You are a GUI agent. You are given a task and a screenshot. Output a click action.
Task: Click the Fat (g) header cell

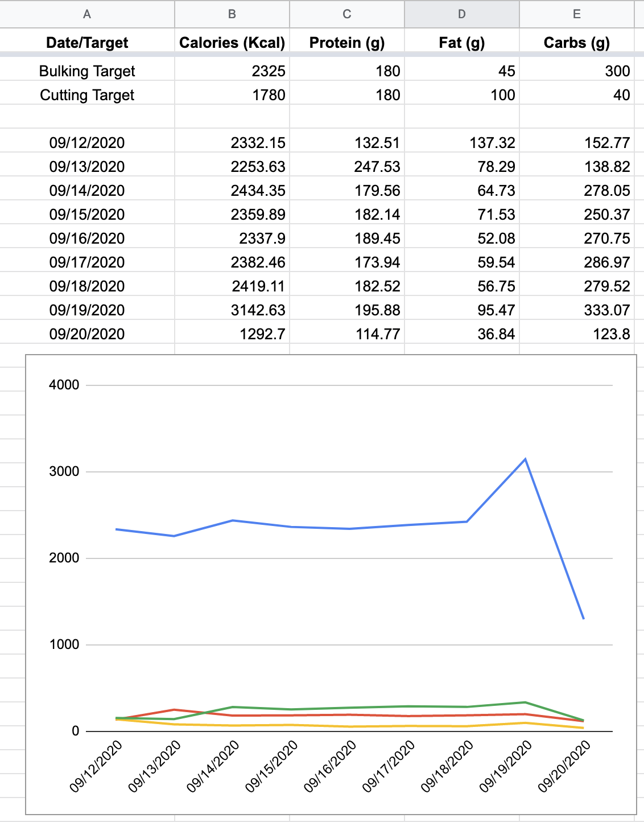(462, 43)
